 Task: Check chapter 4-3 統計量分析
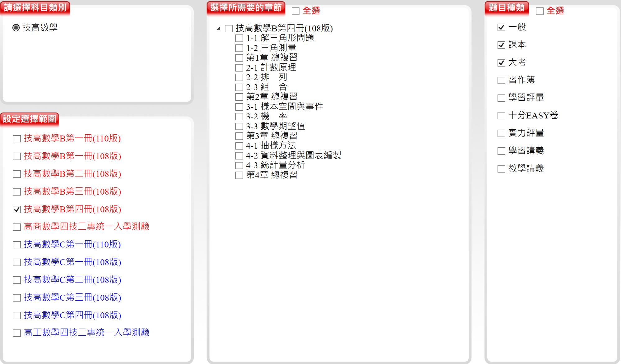click(x=239, y=165)
